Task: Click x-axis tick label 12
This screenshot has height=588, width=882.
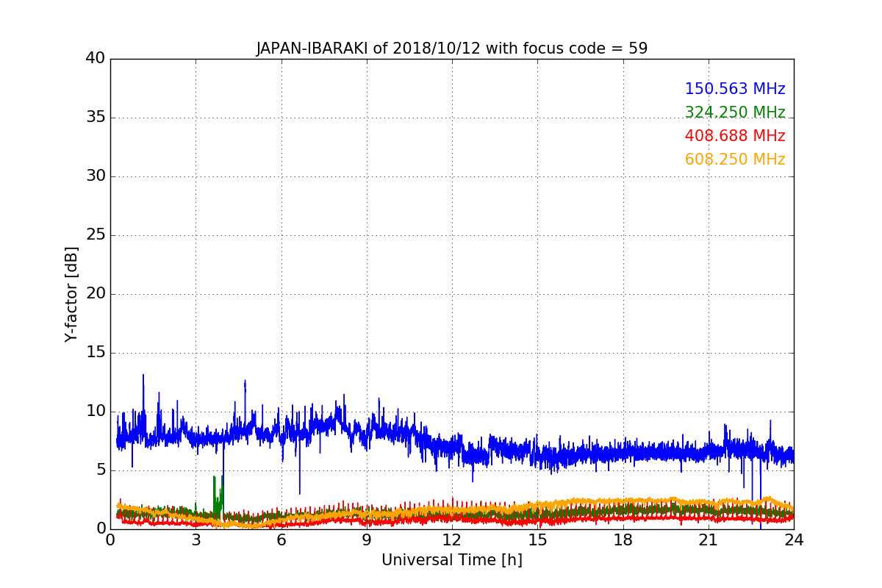Action: (x=452, y=540)
